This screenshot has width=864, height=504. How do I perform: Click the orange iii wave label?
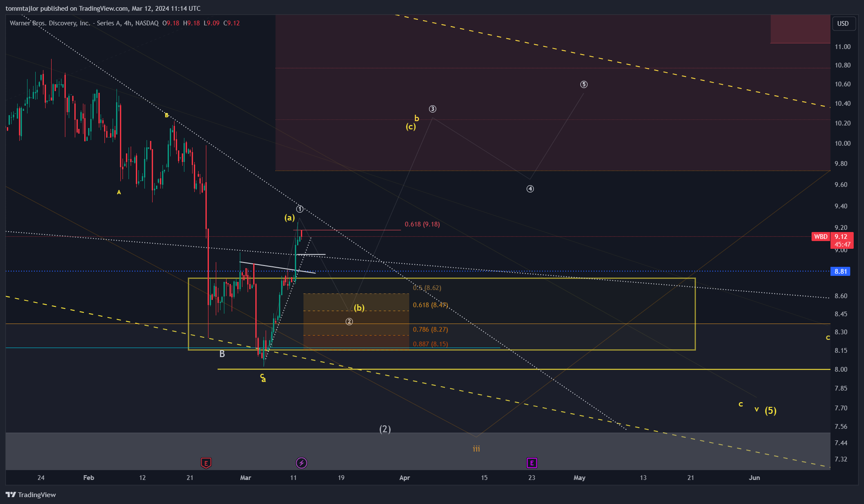[x=476, y=449]
